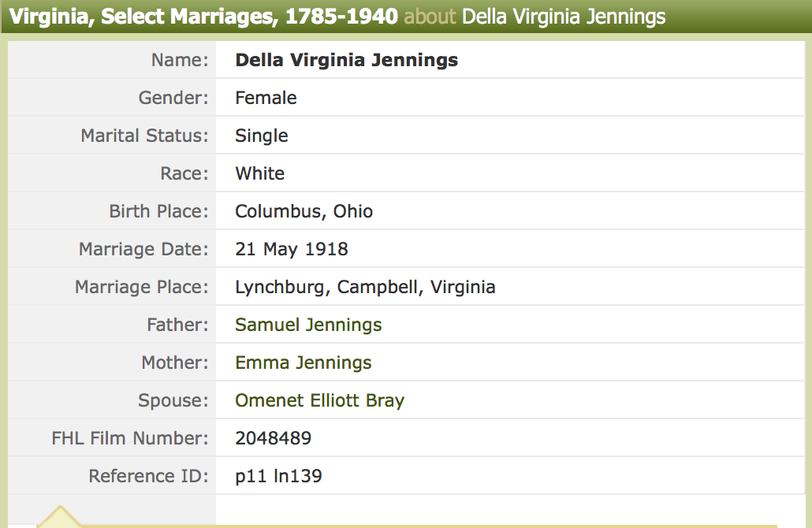Screen dimensions: 812x528
Task: Click the "Name:" field label
Action: click(180, 60)
